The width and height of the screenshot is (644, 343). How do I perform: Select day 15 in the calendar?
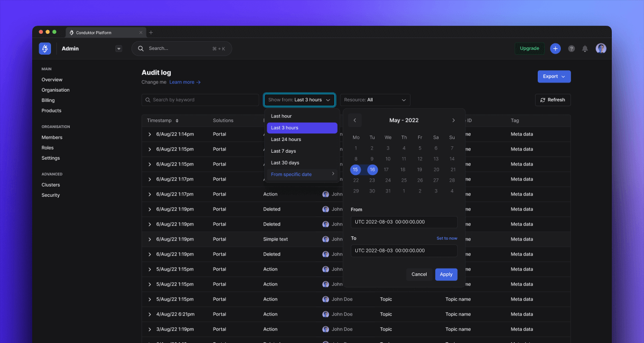(356, 170)
